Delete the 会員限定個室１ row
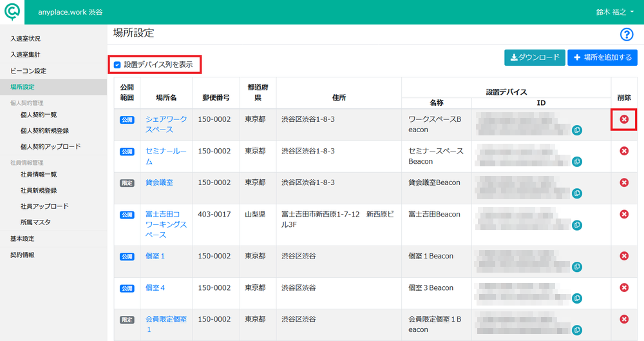The image size is (644, 341). point(624,319)
